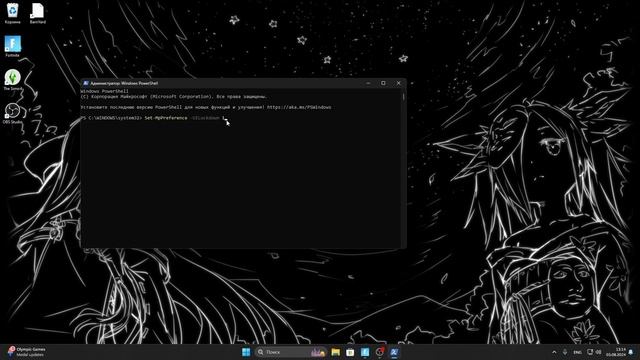Open the Windows Start menu
The height and width of the screenshot is (360, 640).
(246, 352)
